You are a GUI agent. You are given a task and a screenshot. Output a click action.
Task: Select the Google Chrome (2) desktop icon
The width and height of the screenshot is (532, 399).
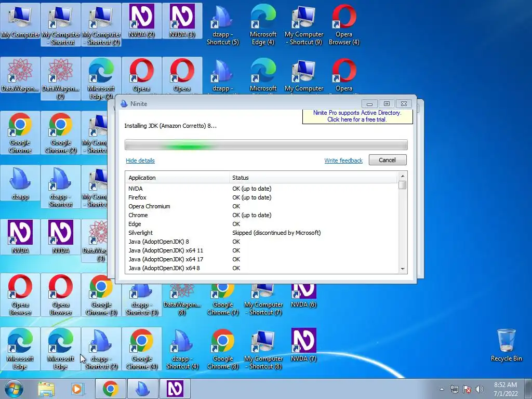pyautogui.click(x=61, y=133)
